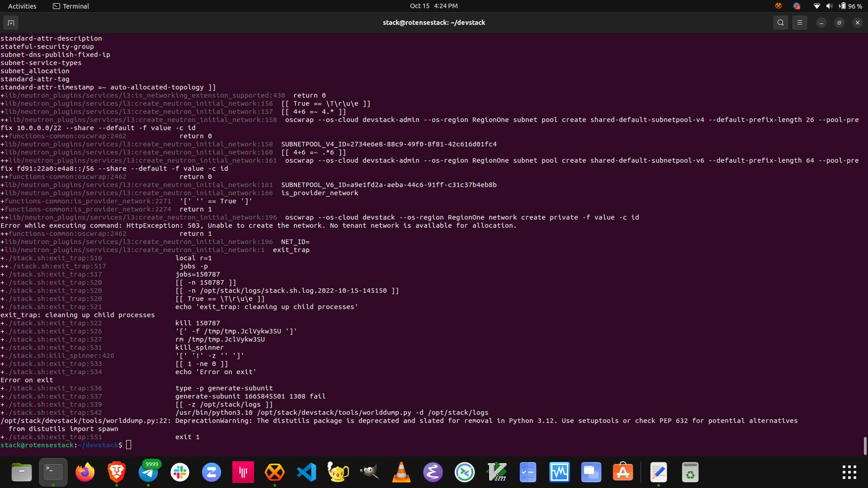This screenshot has height=488, width=868.
Task: Click the 'from distutils import spawn' line
Action: click(63, 429)
